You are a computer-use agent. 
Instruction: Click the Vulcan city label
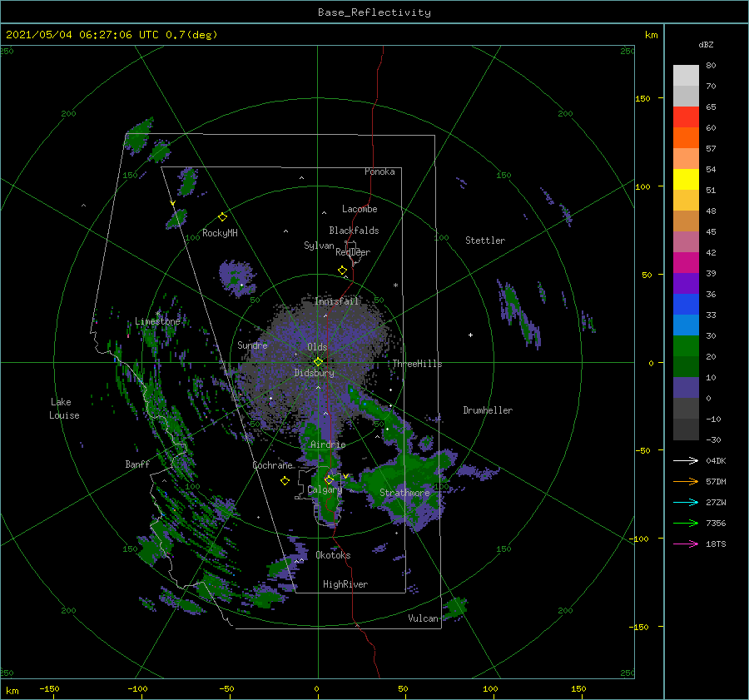point(424,618)
